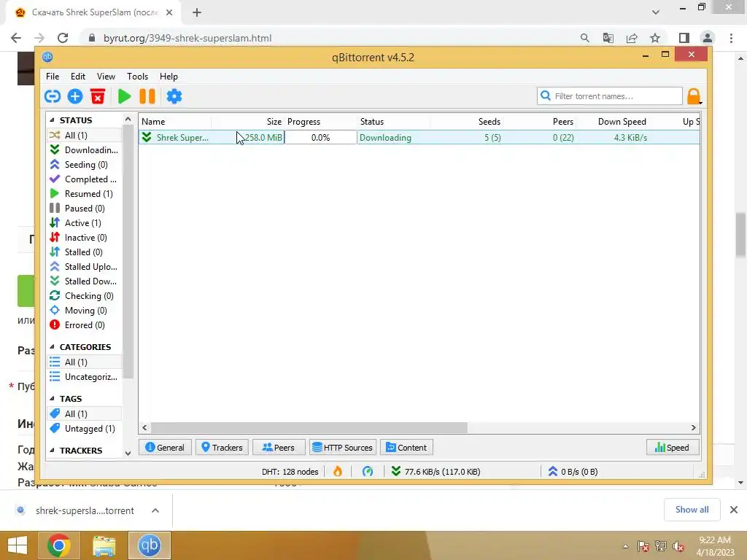Screen dimensions: 747x560
Task: Sort by the Name column header
Action: tap(175, 122)
